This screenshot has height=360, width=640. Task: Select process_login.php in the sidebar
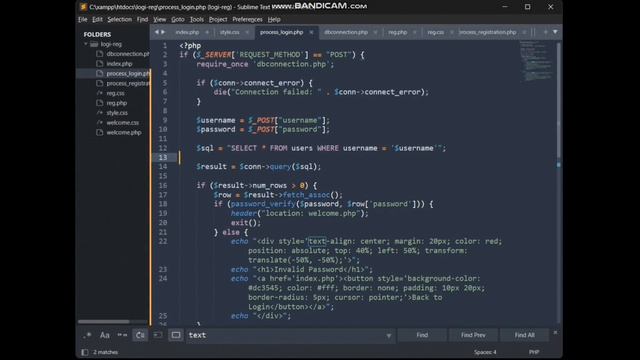pyautogui.click(x=128, y=73)
